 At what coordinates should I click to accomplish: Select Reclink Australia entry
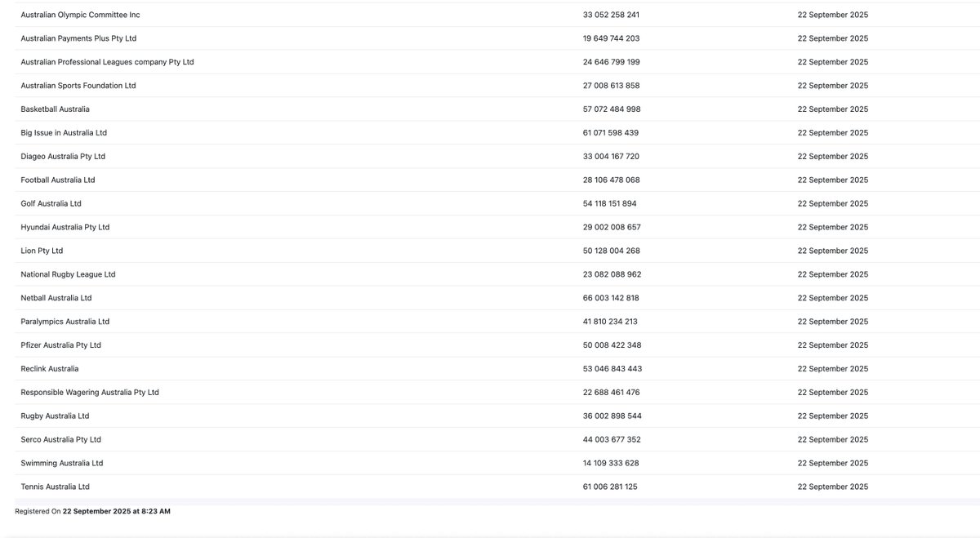[50, 370]
